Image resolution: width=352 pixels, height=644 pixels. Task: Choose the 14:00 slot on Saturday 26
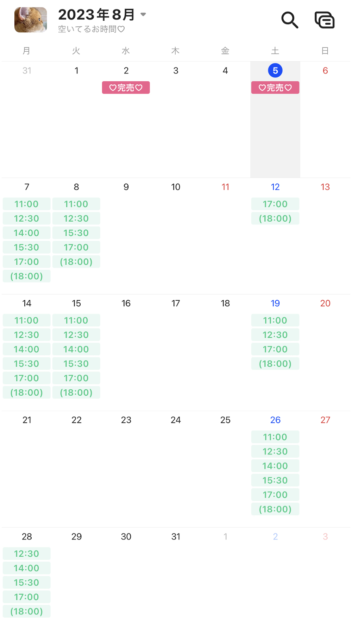point(275,466)
